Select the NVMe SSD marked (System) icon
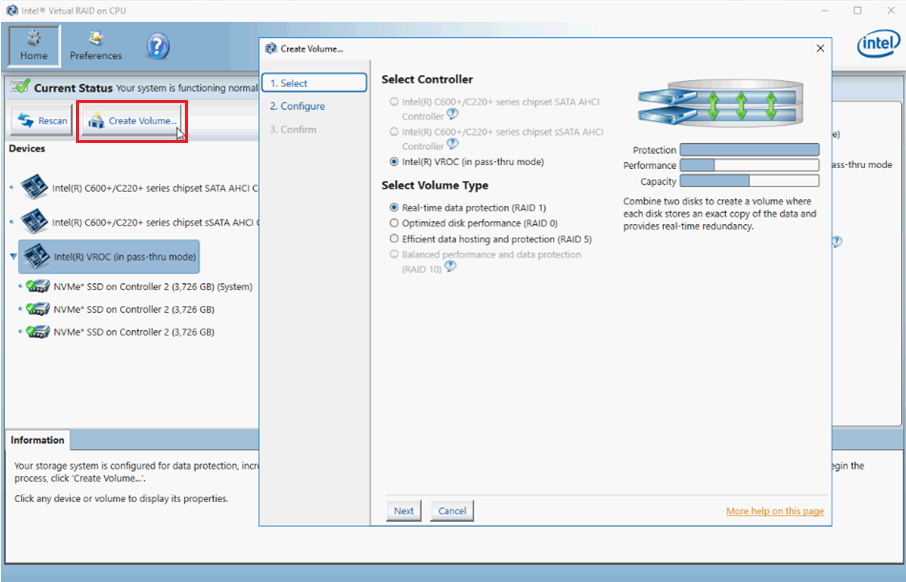The image size is (906, 582). click(x=38, y=286)
